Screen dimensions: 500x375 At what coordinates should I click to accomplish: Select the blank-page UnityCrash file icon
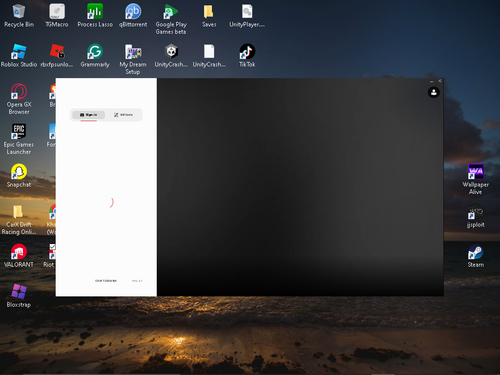[209, 56]
